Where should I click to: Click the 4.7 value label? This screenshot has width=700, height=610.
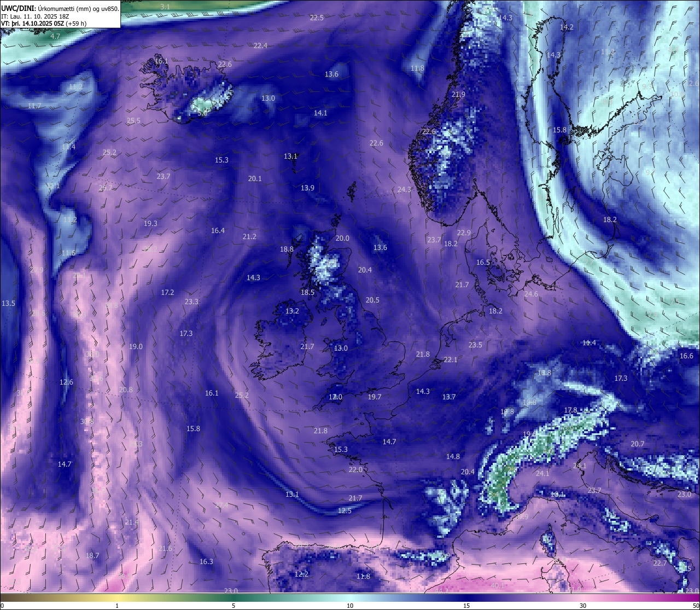click(x=55, y=37)
